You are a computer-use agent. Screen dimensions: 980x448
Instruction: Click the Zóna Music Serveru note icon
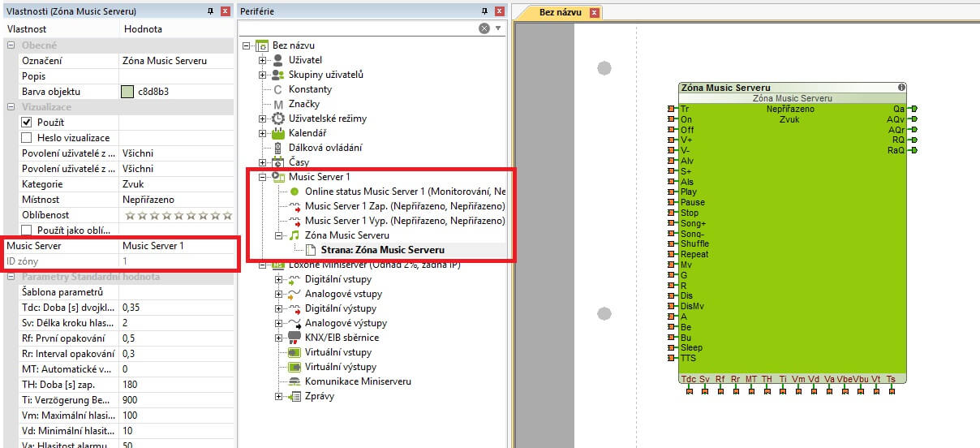pyautogui.click(x=294, y=235)
